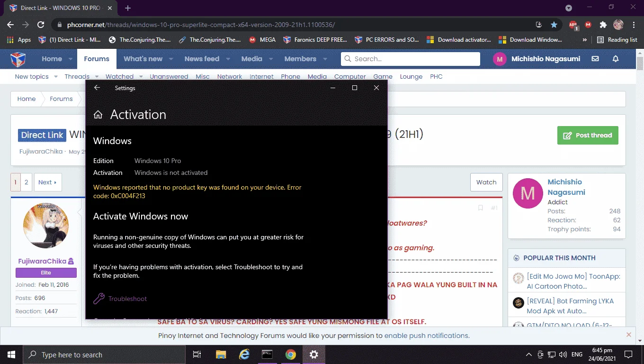Click the Watch button
Screen dimensions: 644x364
(x=486, y=182)
